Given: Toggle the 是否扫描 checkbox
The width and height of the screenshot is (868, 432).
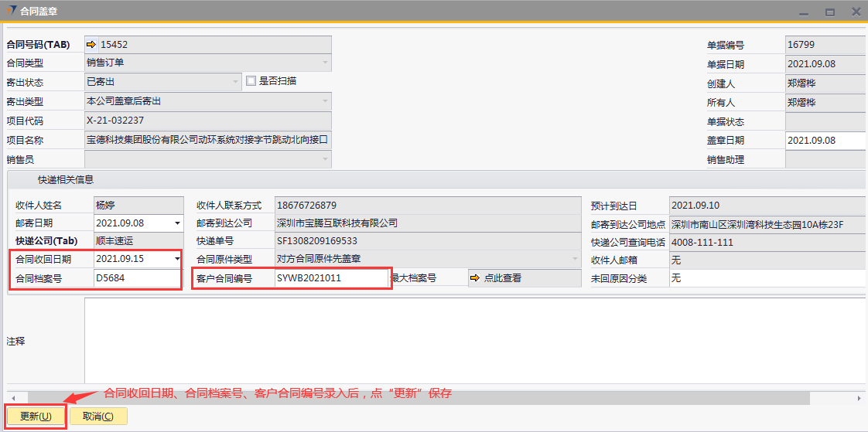Looking at the screenshot, I should tap(251, 80).
